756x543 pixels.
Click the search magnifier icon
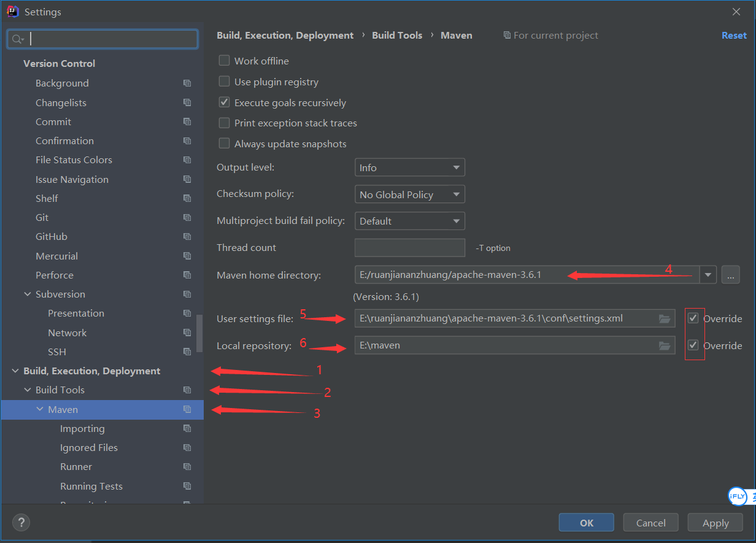tap(17, 39)
